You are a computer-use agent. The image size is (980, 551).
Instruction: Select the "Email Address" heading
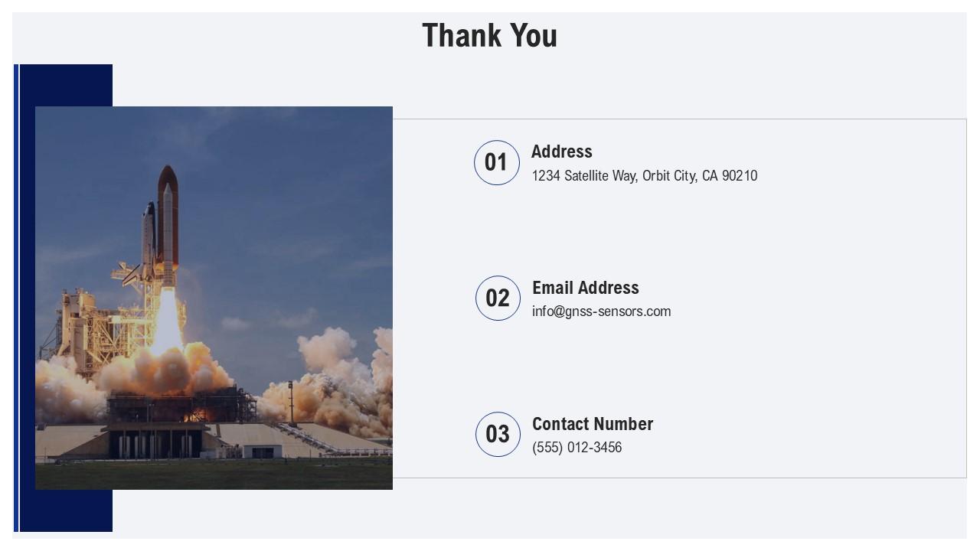pyautogui.click(x=586, y=288)
